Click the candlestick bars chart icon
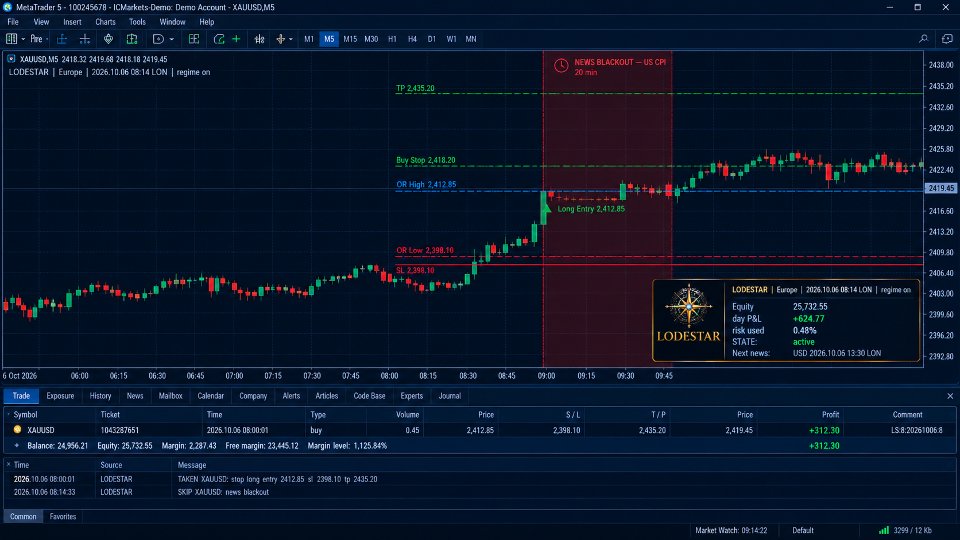The width and height of the screenshot is (960, 540). tap(260, 39)
